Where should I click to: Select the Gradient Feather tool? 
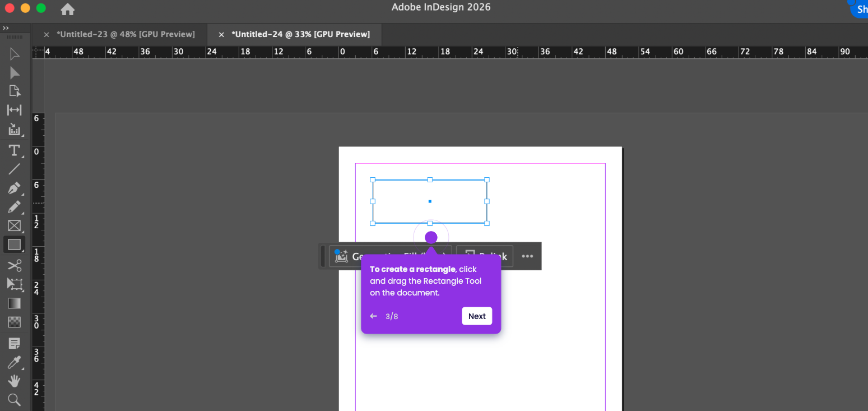pyautogui.click(x=15, y=322)
